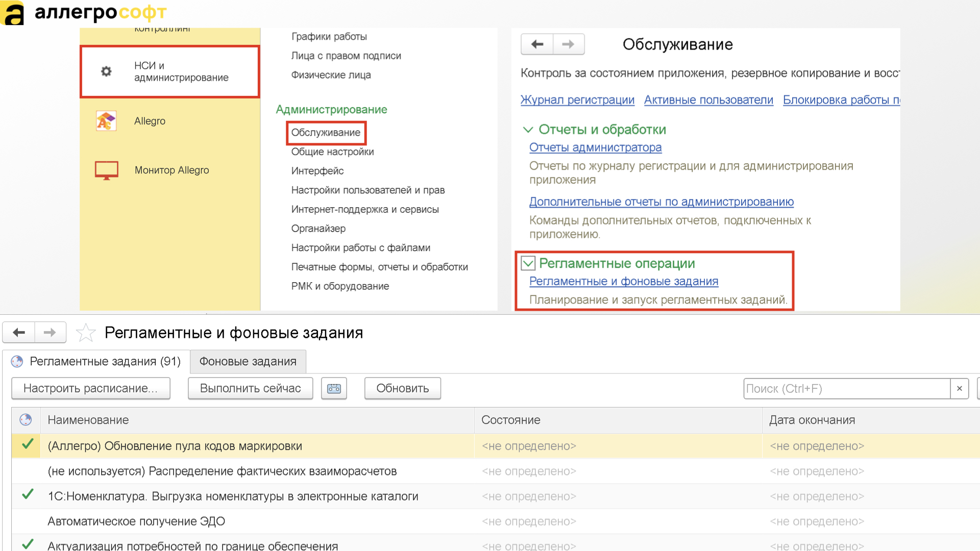
Task: Click the globe icon on Регламентные задания tab
Action: coord(17,361)
